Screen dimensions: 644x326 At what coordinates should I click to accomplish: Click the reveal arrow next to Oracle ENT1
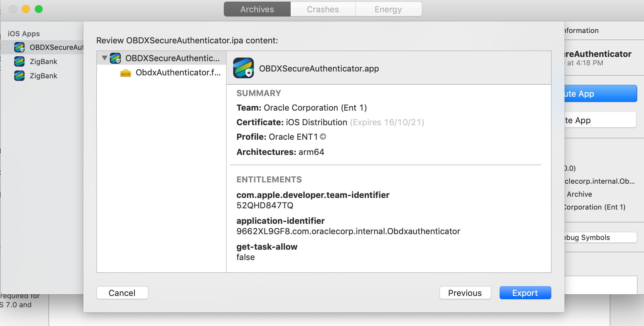323,137
